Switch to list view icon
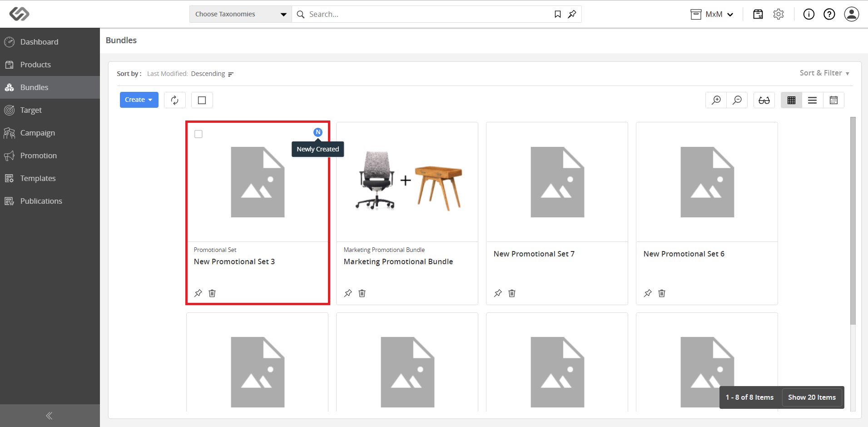Image resolution: width=868 pixels, height=427 pixels. pyautogui.click(x=813, y=100)
